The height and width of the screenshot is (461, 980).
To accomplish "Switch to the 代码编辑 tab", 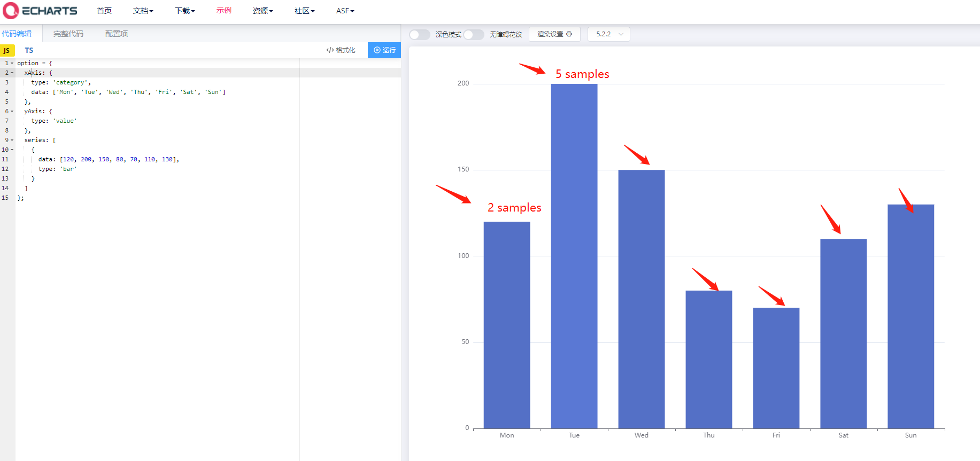I will pos(17,34).
